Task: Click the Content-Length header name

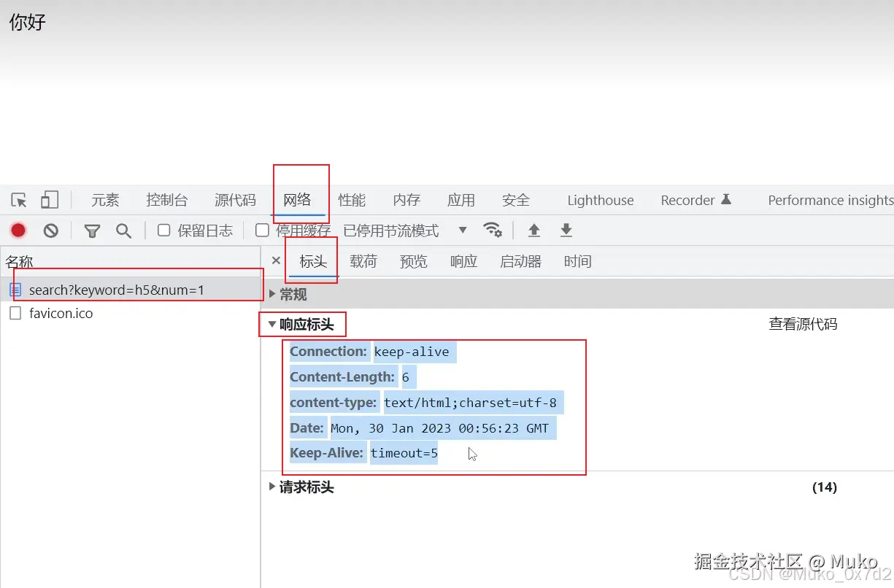Action: pos(342,377)
